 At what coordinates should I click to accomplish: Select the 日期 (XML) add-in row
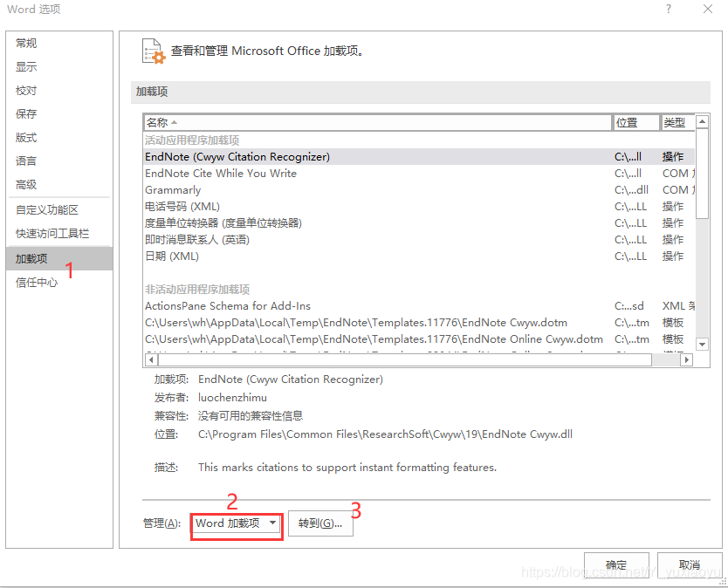point(419,256)
